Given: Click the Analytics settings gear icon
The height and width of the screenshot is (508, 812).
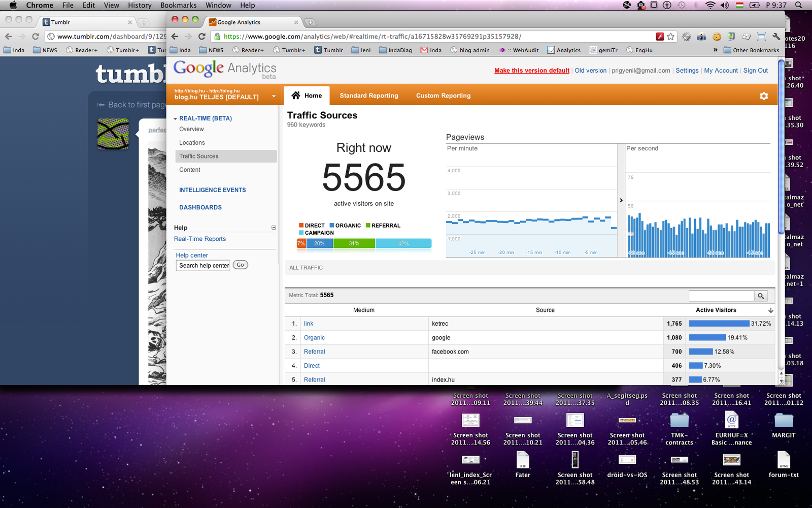Looking at the screenshot, I should tap(763, 96).
